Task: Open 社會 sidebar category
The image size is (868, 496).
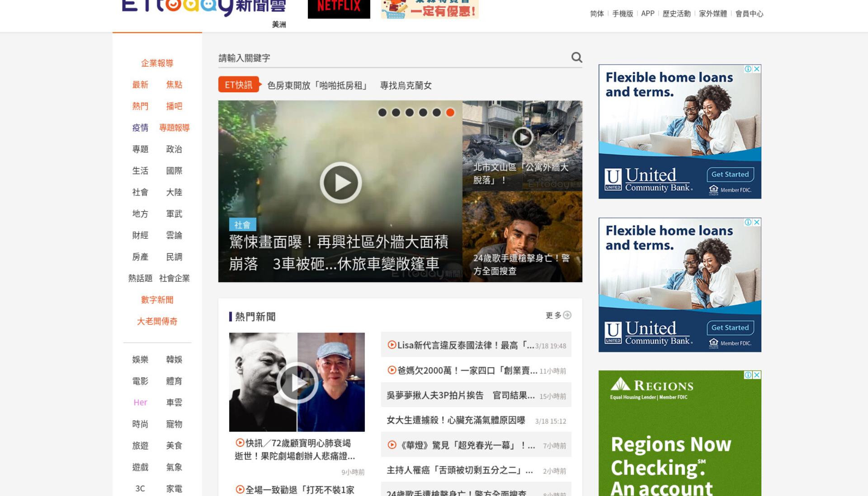Action: pos(140,192)
